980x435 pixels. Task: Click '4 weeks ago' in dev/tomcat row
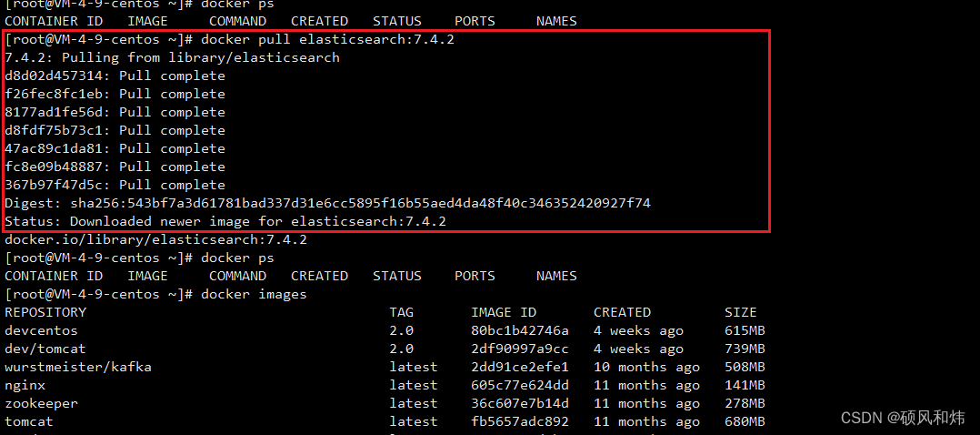639,348
